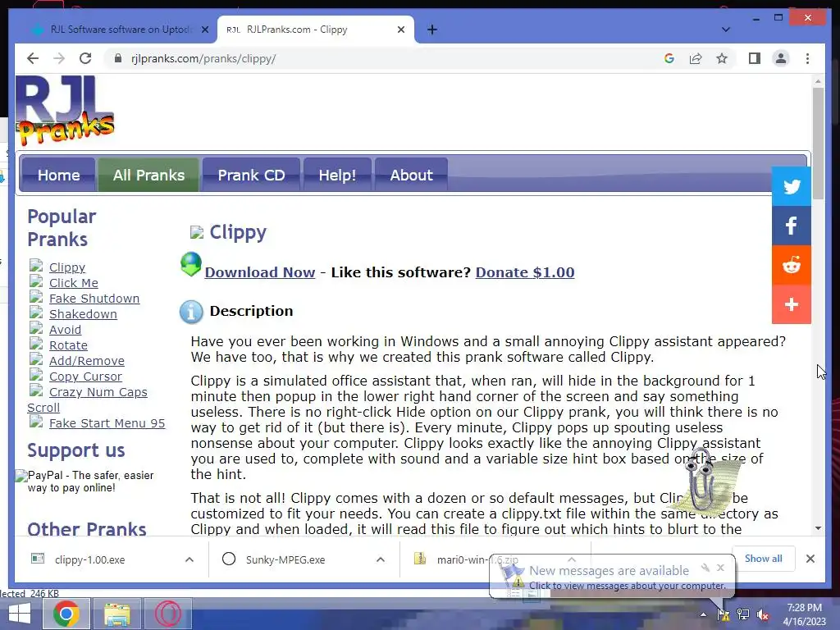
Task: Open the clippy-1.00.exe downloaded file
Action: point(89,559)
